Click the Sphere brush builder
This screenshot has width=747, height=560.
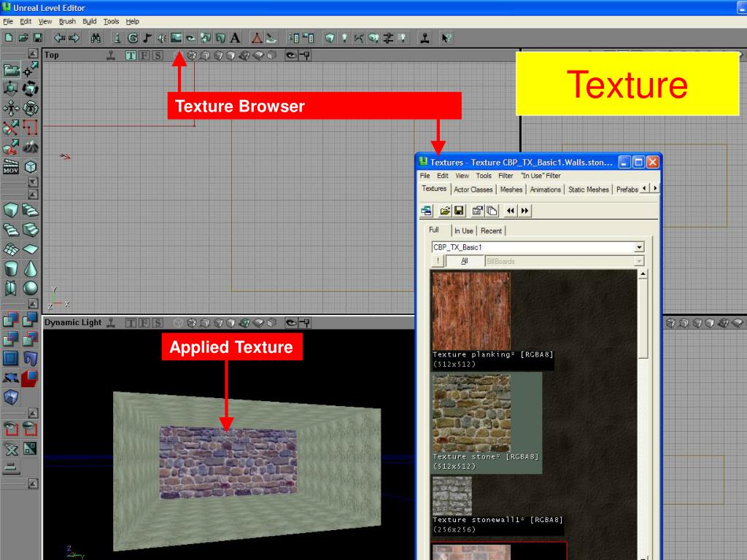point(31,288)
